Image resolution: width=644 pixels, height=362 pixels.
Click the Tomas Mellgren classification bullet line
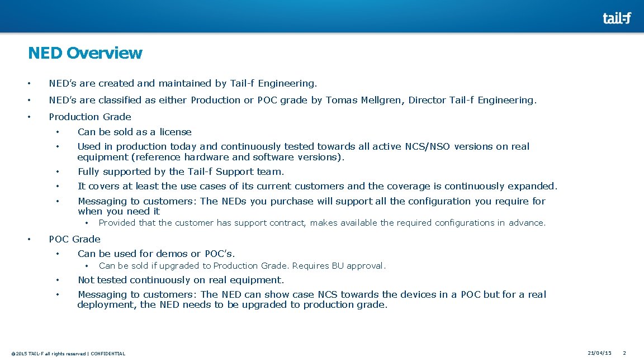(292, 100)
